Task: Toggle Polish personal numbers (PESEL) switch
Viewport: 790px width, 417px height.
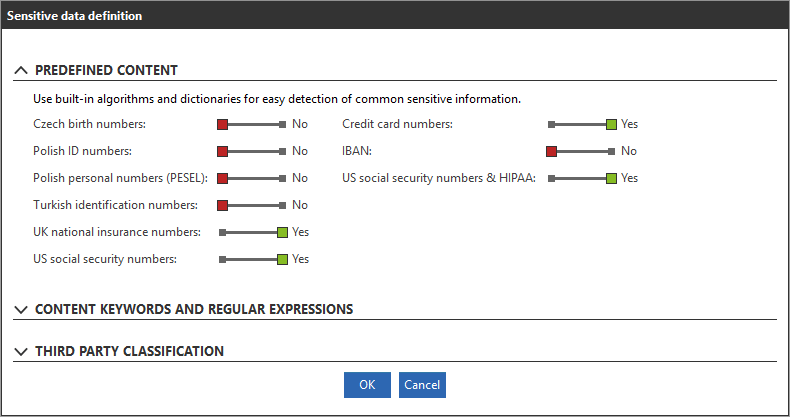Action: [x=253, y=178]
